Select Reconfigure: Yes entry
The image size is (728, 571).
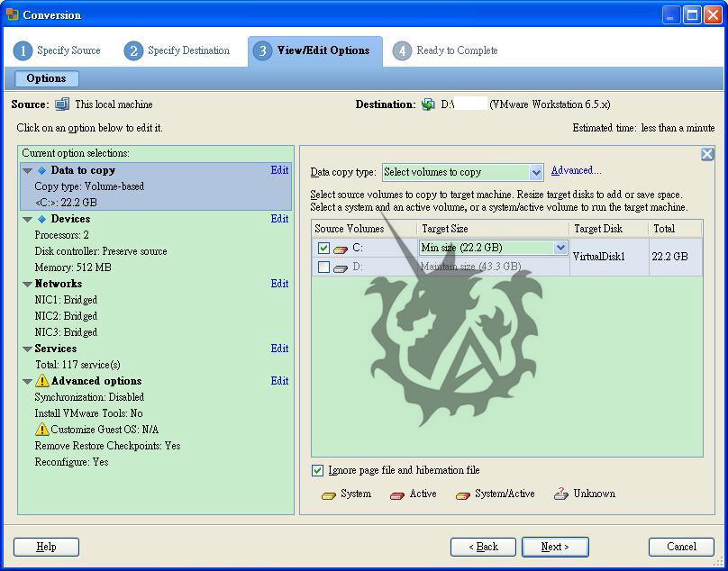(x=71, y=462)
